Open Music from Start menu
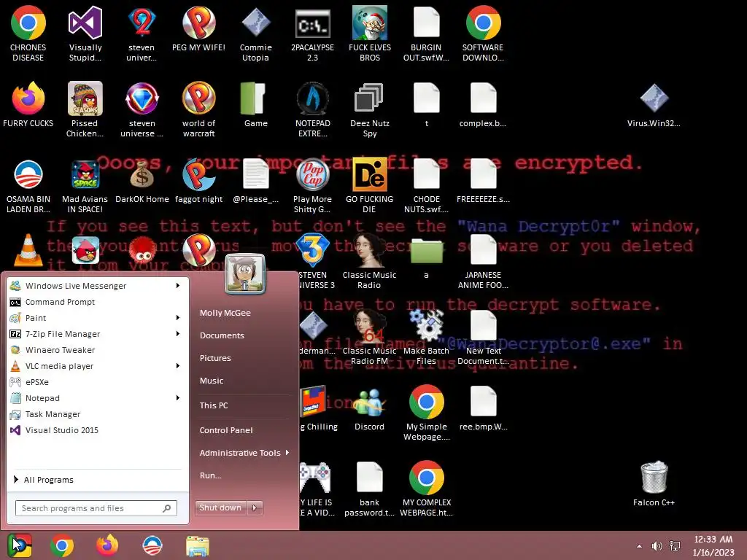 212,381
